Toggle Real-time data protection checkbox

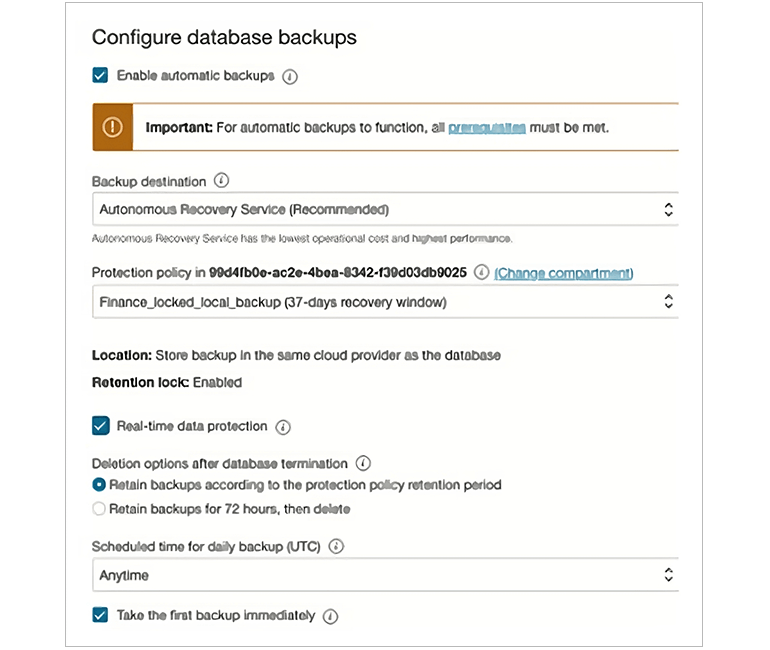(101, 426)
